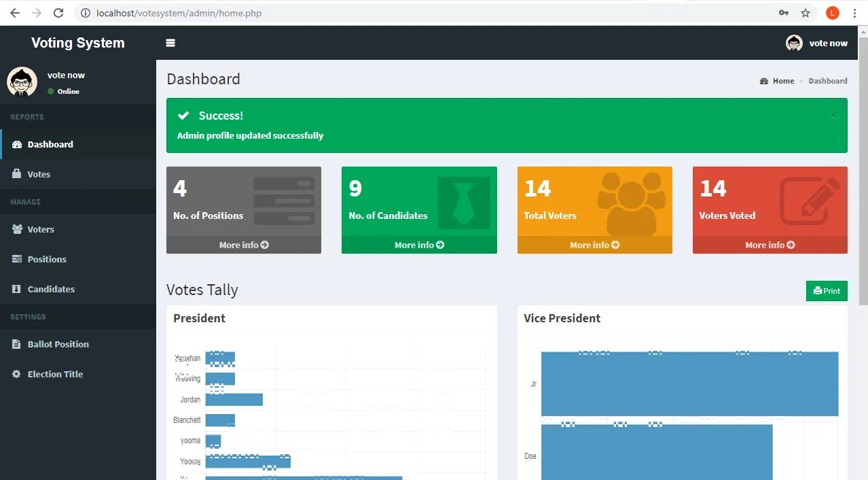The height and width of the screenshot is (480, 868).
Task: Click More info under Voters Voted
Action: coord(770,245)
